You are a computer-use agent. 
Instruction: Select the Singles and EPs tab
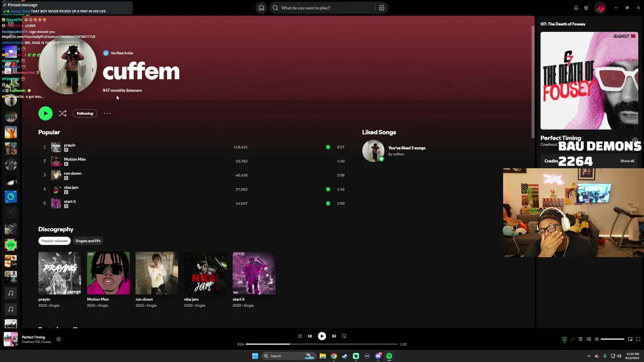[88, 241]
